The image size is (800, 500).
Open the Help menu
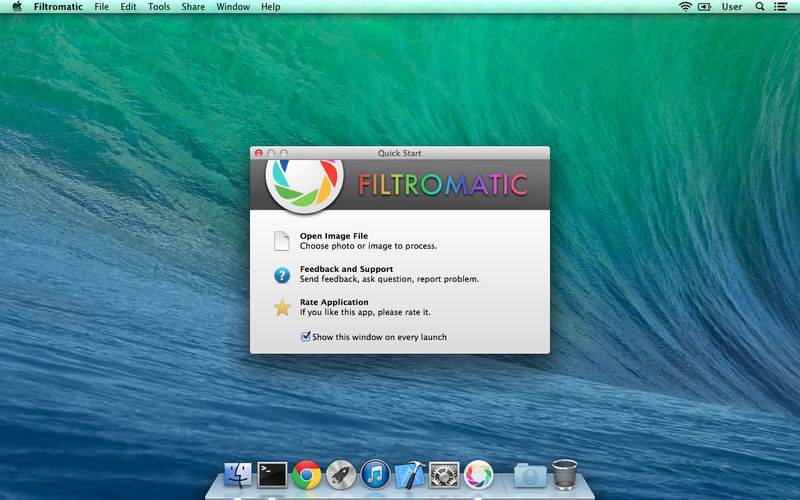point(270,7)
